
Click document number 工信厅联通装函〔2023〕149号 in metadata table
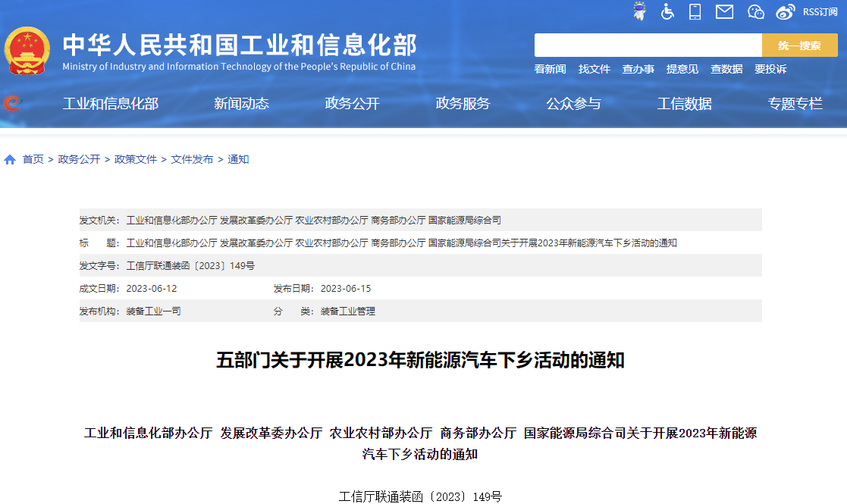190,265
